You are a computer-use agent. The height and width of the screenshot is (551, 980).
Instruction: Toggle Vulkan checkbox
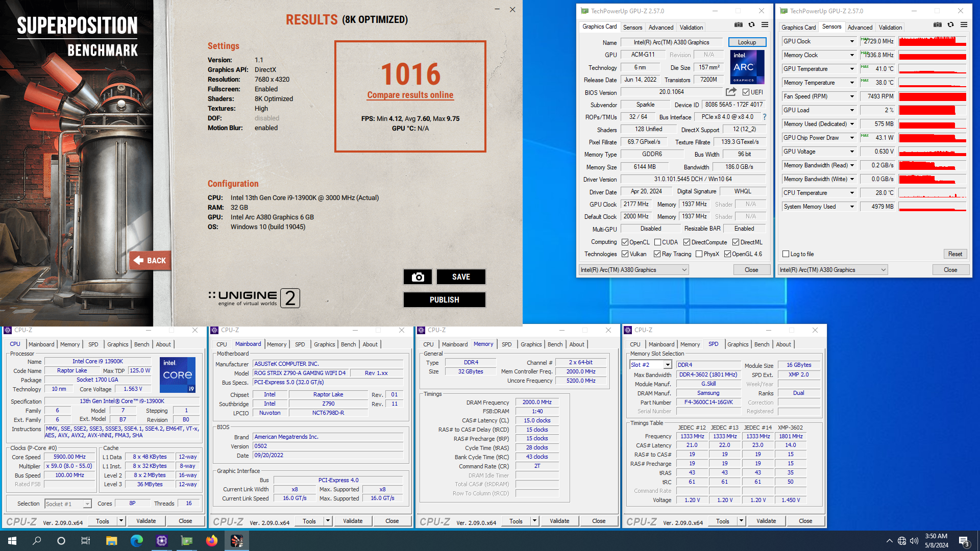625,254
